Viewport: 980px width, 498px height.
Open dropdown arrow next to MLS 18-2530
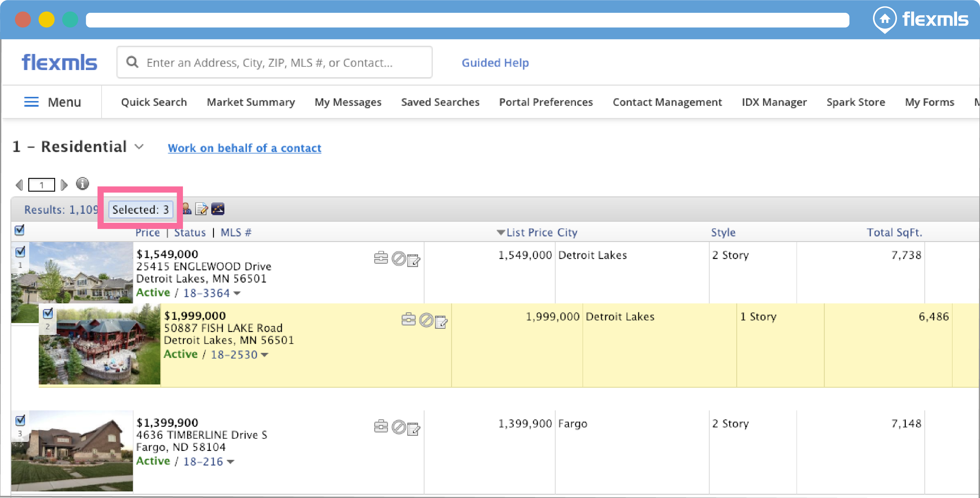tap(265, 355)
